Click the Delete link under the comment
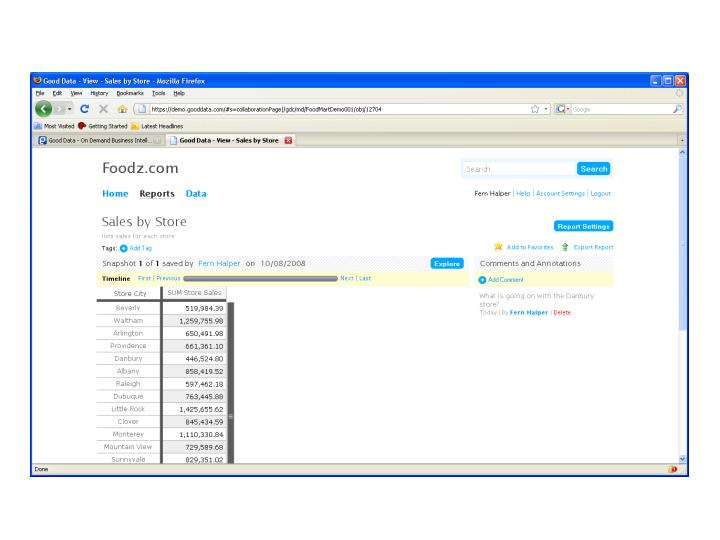This screenshot has width=720, height=540. [562, 312]
